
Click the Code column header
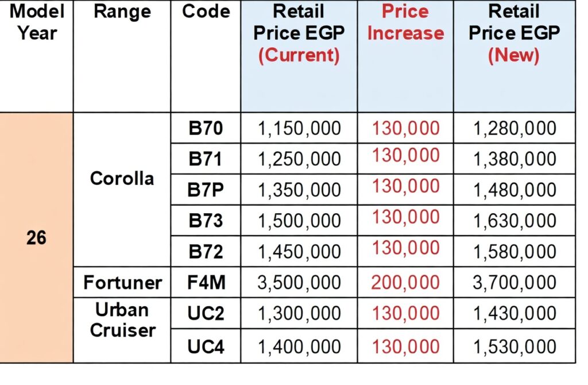tap(206, 11)
